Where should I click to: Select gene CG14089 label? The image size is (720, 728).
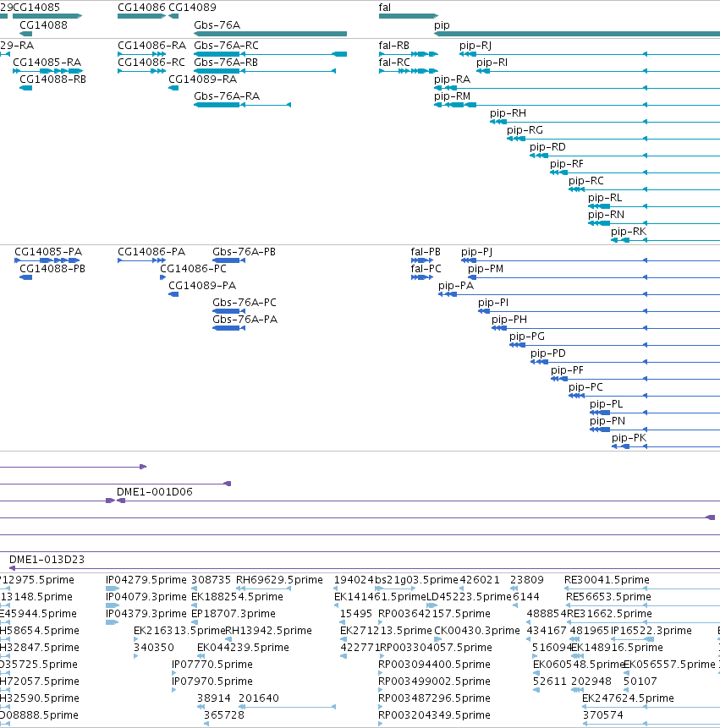pos(192,8)
